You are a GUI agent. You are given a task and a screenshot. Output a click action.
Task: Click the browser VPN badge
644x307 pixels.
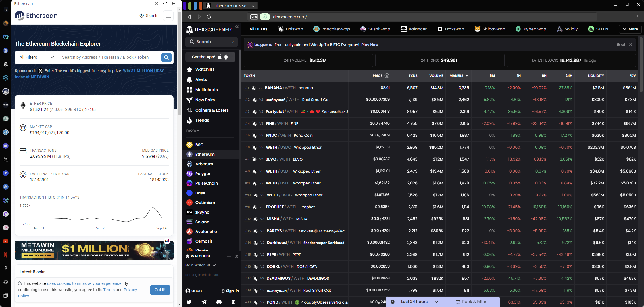click(254, 17)
